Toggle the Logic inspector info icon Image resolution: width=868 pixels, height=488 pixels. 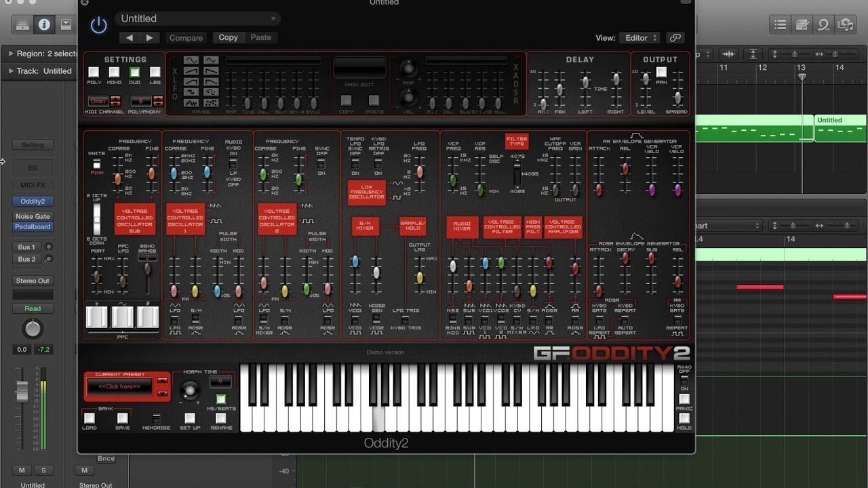[x=44, y=24]
